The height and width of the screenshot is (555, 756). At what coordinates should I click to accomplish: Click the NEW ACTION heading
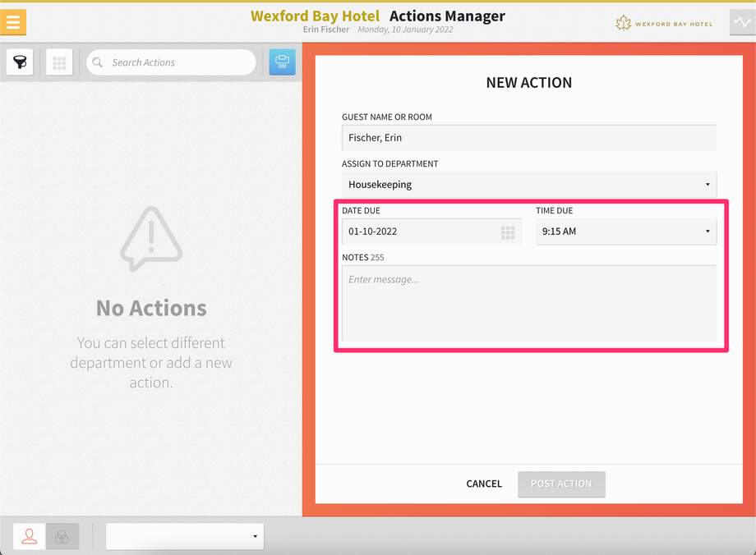[529, 83]
